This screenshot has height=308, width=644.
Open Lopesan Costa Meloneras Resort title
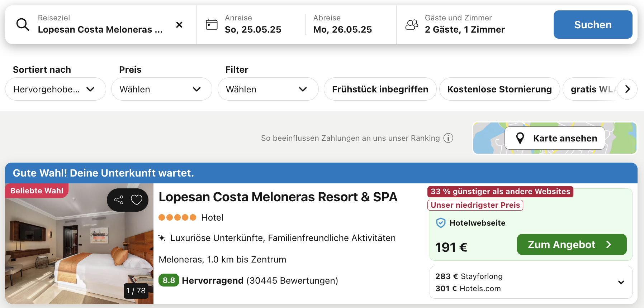click(278, 197)
